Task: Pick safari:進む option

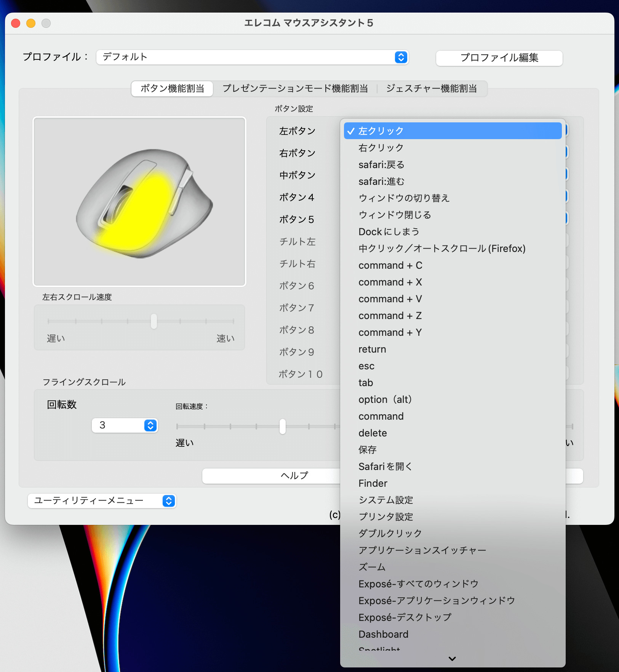Action: tap(453, 181)
